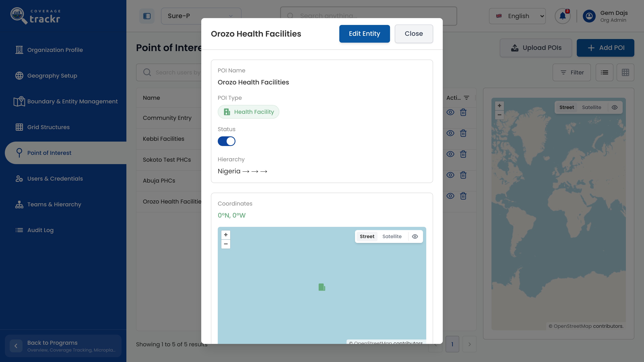View the Sokoto Test PHCs POI
The image size is (644, 362).
pos(451,154)
